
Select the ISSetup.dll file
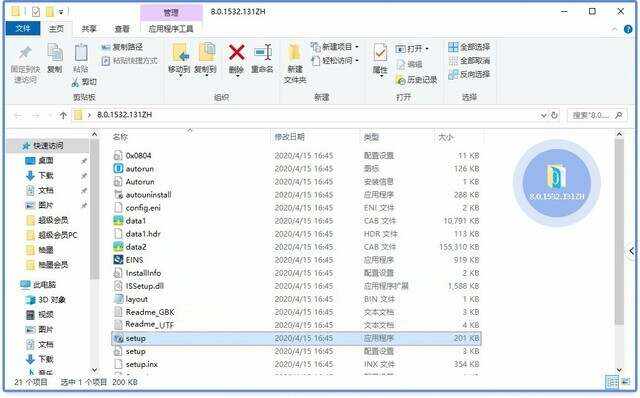pyautogui.click(x=144, y=286)
